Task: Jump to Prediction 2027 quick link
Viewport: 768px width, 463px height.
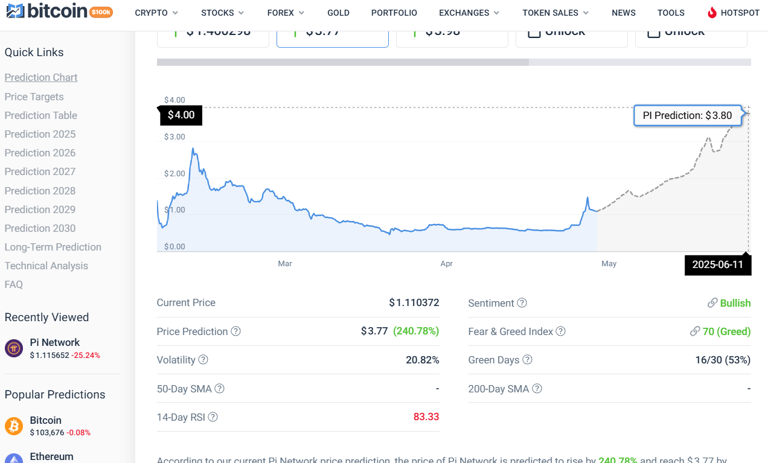Action: pos(40,172)
